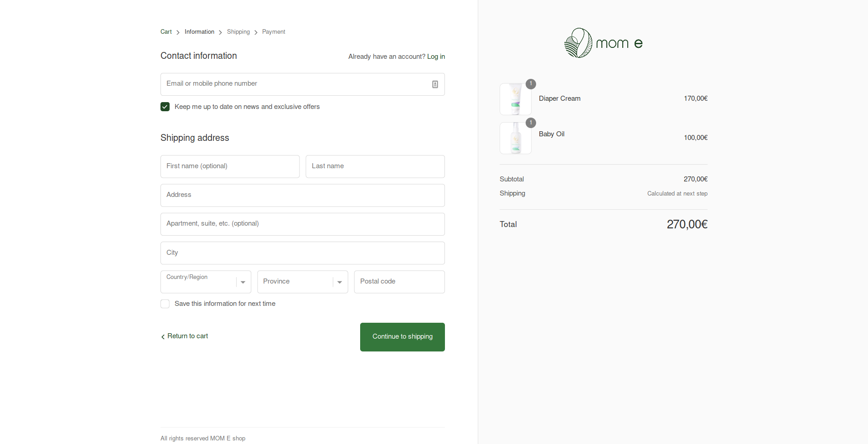This screenshot has height=444, width=868.
Task: Click the chevron between Cart and Information
Action: click(177, 32)
